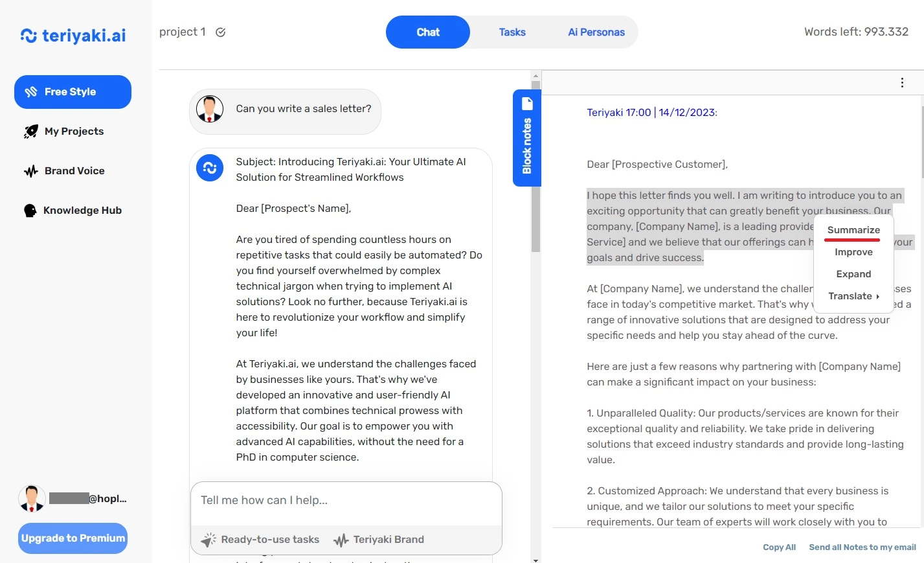Screen dimensions: 924x563
Task: Click the Words left counter
Action: coord(856,32)
